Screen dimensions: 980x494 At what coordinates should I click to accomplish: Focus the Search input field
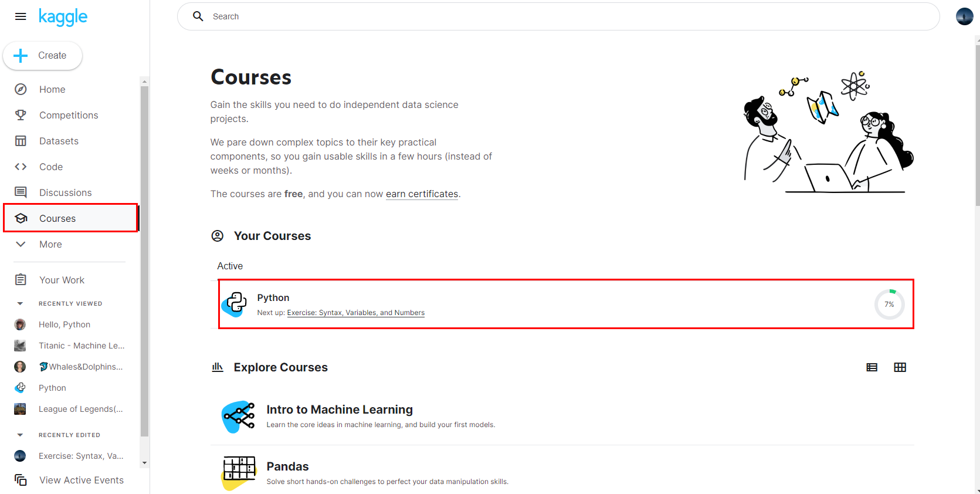click(558, 16)
